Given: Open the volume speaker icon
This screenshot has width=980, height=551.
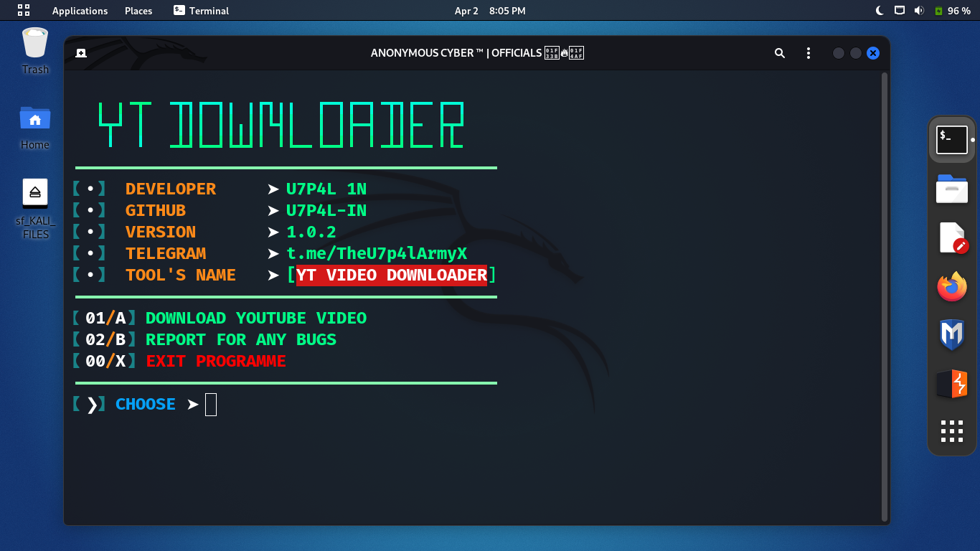Looking at the screenshot, I should click(x=919, y=11).
